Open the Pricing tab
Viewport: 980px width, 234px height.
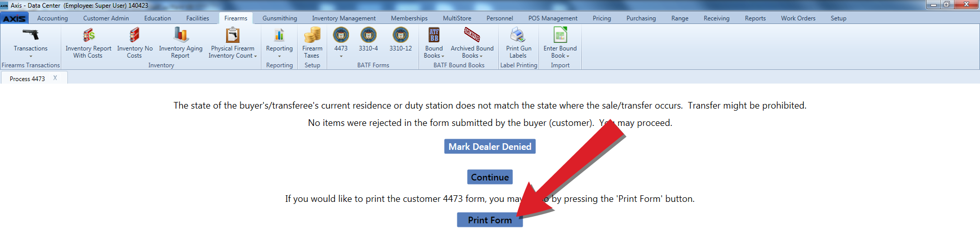(602, 18)
